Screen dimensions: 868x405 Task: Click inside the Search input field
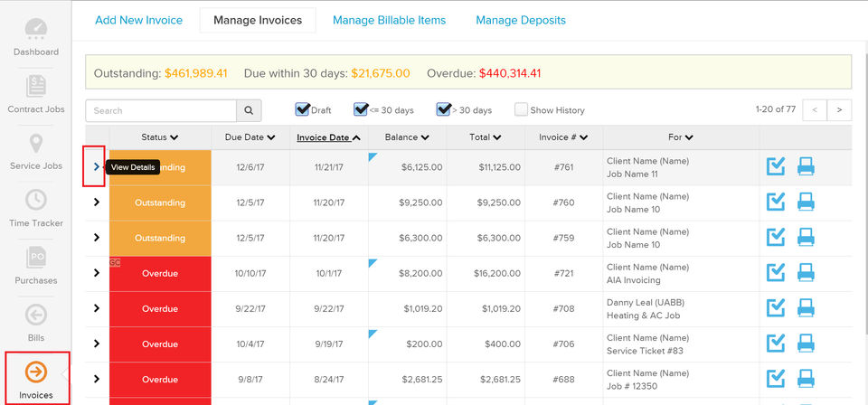[x=161, y=110]
